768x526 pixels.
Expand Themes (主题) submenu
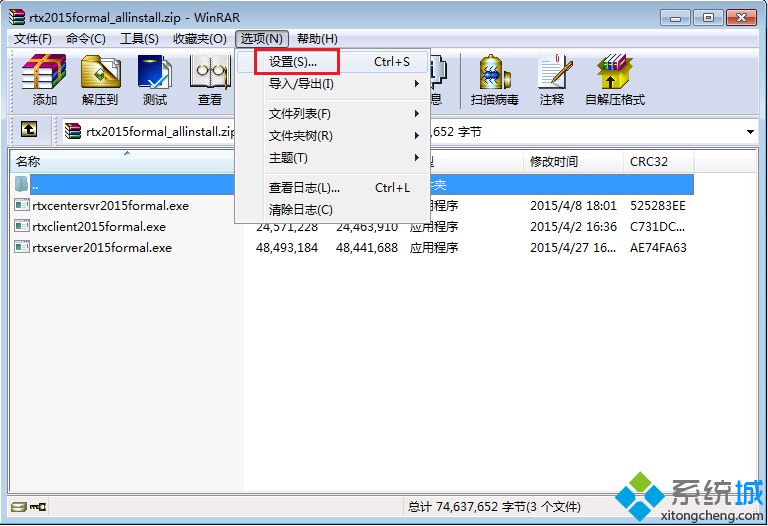coord(332,158)
